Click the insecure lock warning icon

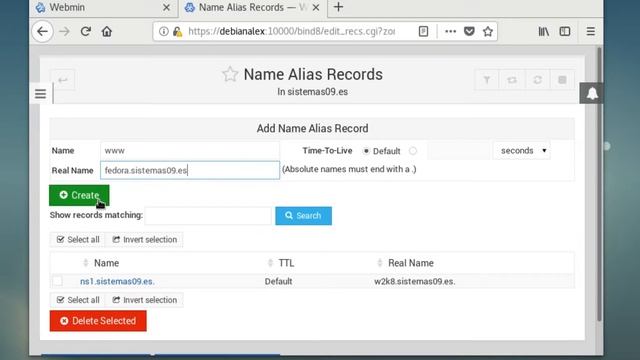point(178,31)
